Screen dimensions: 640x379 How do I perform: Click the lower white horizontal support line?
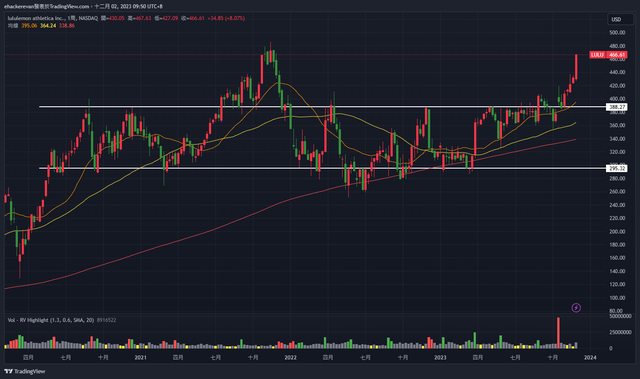coord(322,168)
